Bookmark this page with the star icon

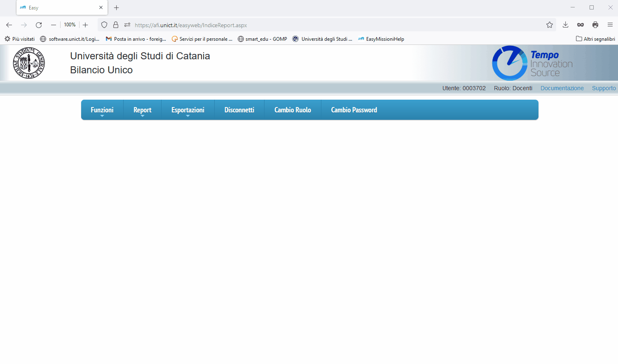tap(550, 25)
